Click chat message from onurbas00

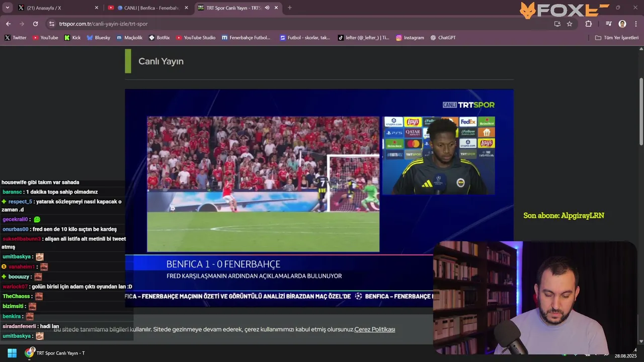click(59, 229)
